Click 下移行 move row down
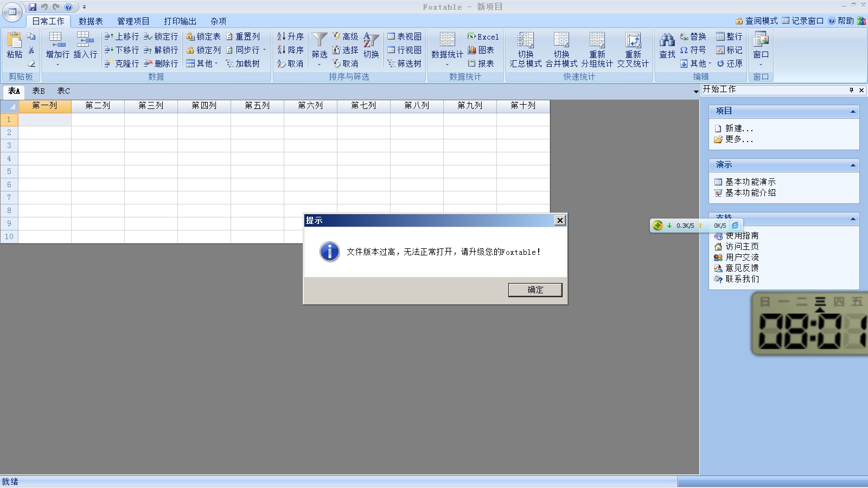This screenshot has height=488, width=868. point(122,50)
